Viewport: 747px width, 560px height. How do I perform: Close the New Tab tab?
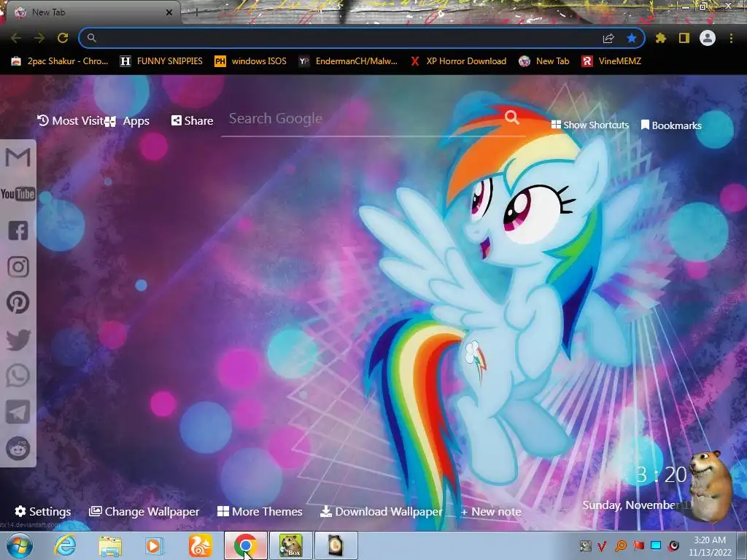[x=169, y=12]
